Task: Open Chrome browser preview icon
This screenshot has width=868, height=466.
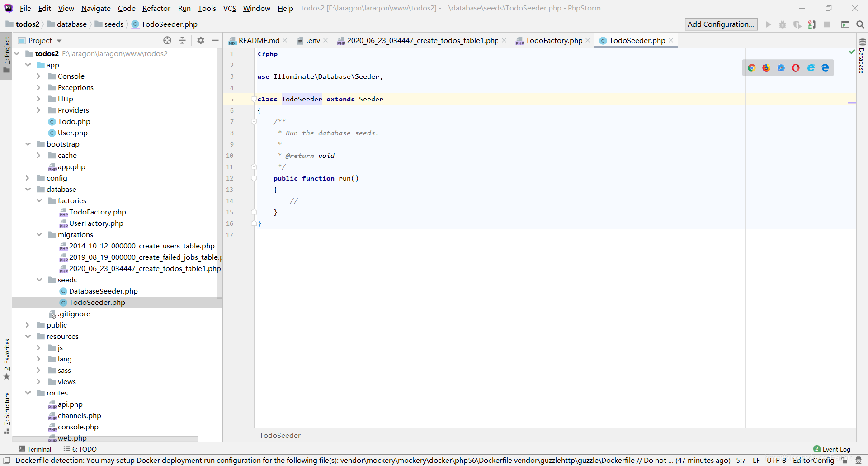Action: click(751, 68)
